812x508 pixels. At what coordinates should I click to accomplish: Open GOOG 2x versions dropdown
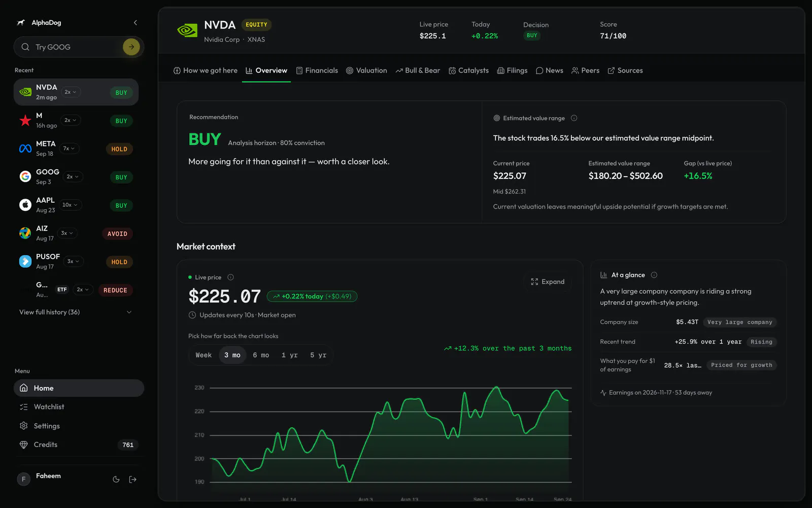(73, 177)
